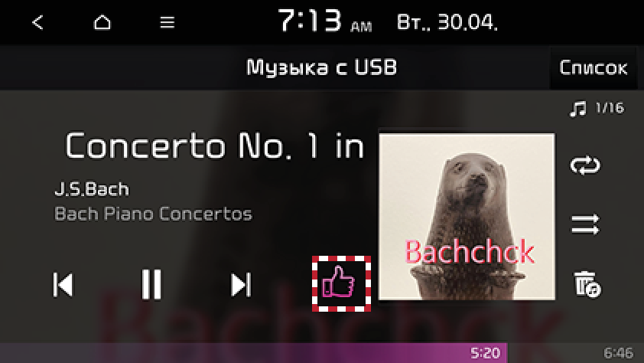644x363 pixels.
Task: Tap the music note track counter 1/16
Action: (597, 109)
